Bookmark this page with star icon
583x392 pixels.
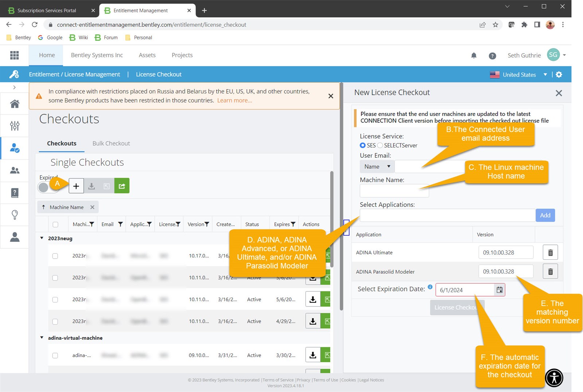495,25
